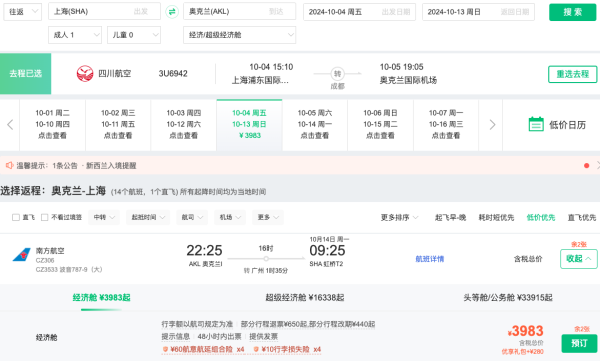The height and width of the screenshot is (361, 600).
Task: Select the 10-02 周三 date tab
Action: click(x=118, y=124)
